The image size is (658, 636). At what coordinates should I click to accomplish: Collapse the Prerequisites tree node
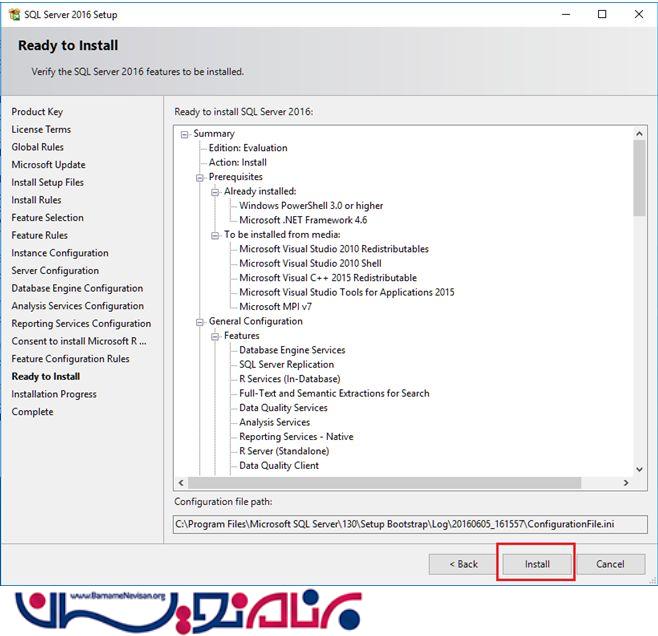(x=200, y=177)
